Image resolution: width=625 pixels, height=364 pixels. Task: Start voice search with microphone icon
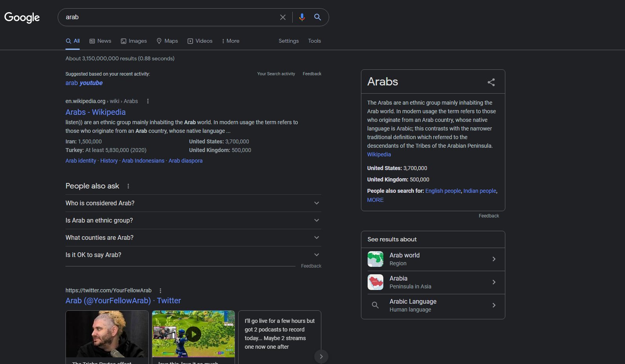[302, 17]
